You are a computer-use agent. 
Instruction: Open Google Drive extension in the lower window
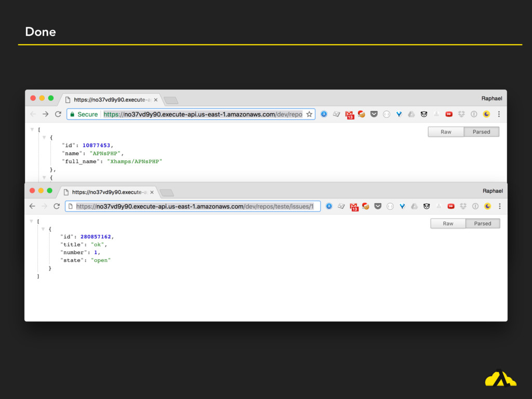[414, 206]
